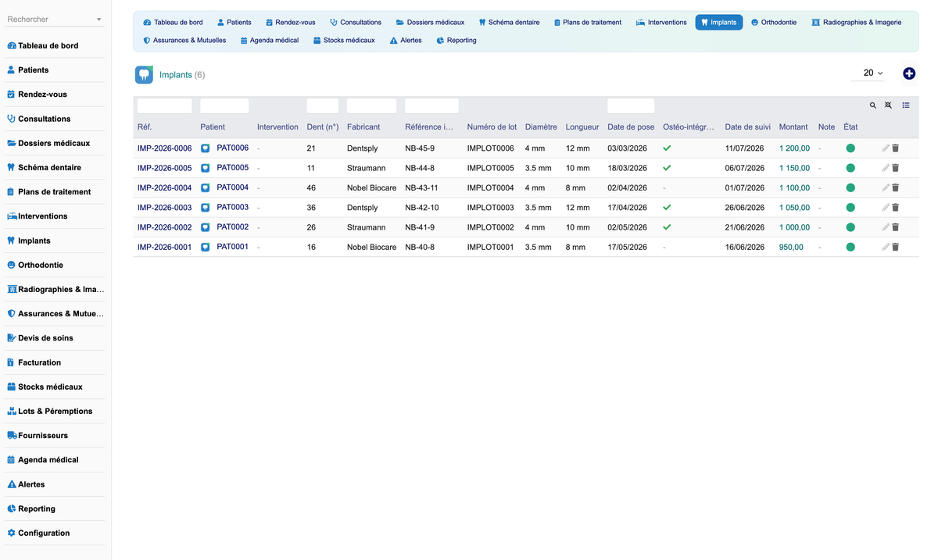This screenshot has height=560, width=938.
Task: Click patient icon next to PAT0006
Action: tap(206, 148)
